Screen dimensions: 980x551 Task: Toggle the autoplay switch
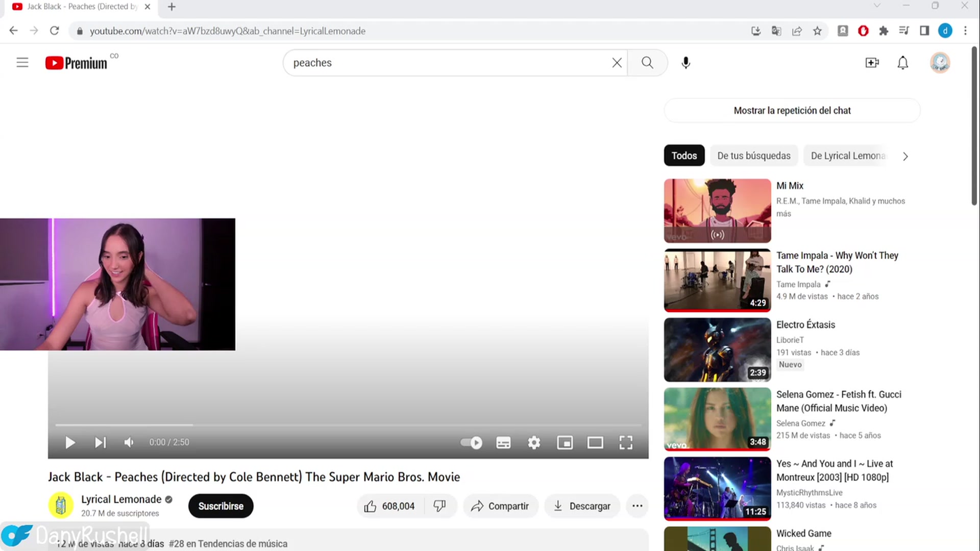point(471,442)
